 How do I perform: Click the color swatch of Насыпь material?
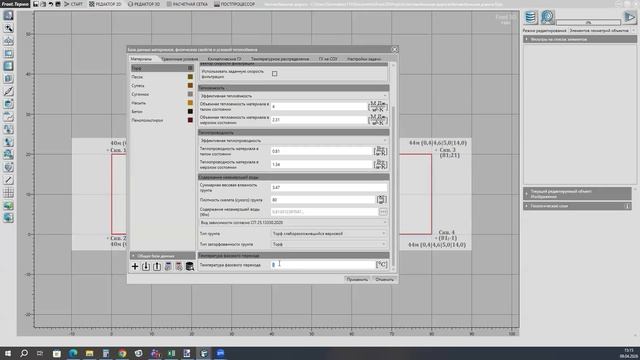[190, 103]
